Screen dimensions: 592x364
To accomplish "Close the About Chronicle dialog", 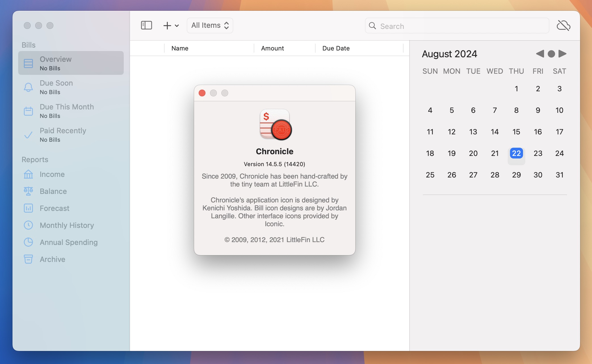I will click(202, 93).
